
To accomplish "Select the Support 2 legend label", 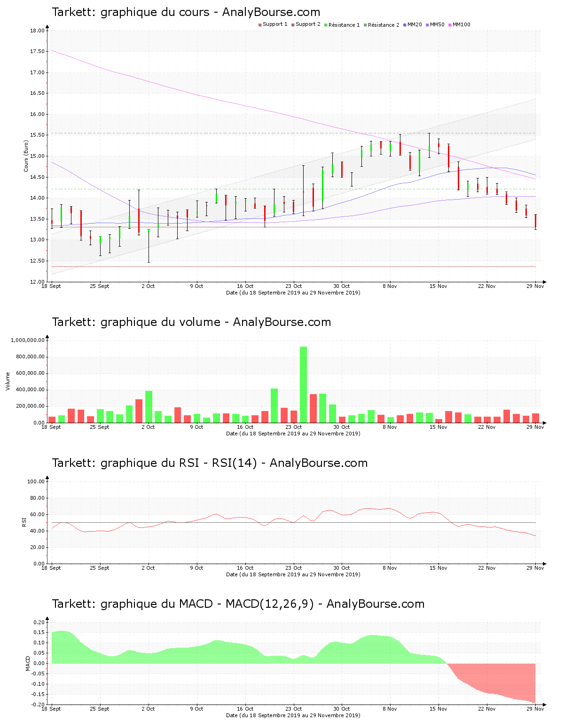I will point(308,24).
